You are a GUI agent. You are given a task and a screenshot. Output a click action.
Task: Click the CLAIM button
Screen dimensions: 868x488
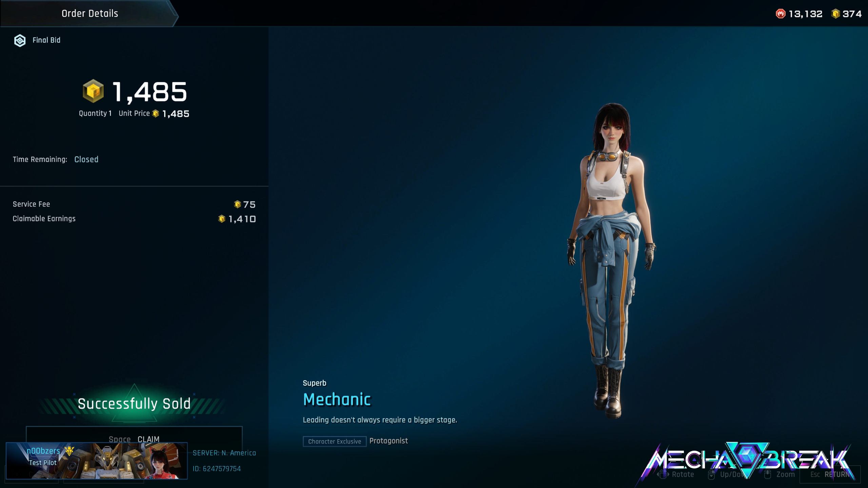coord(134,439)
